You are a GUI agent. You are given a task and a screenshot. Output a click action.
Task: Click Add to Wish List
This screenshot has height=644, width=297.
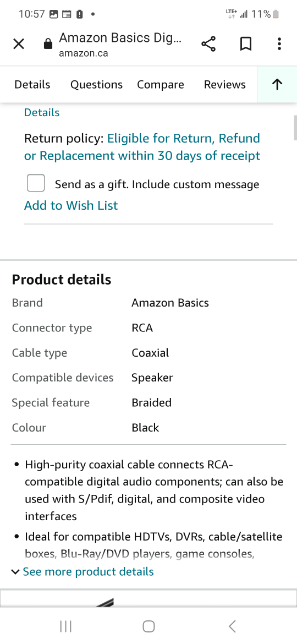[x=71, y=205]
